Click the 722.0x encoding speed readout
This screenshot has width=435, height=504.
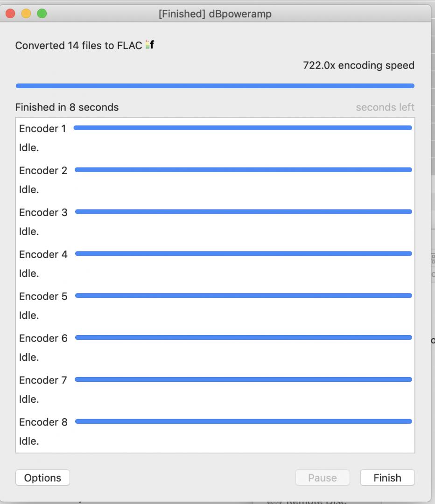pyautogui.click(x=358, y=65)
